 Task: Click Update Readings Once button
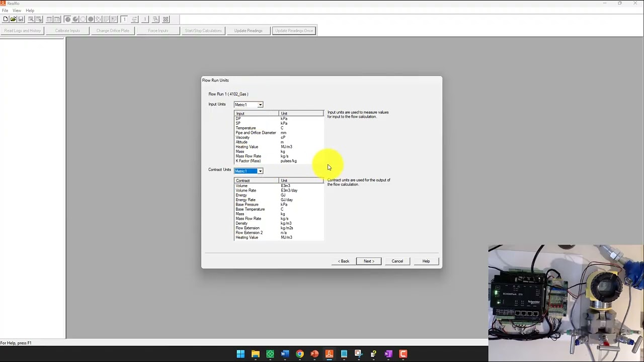point(294,31)
